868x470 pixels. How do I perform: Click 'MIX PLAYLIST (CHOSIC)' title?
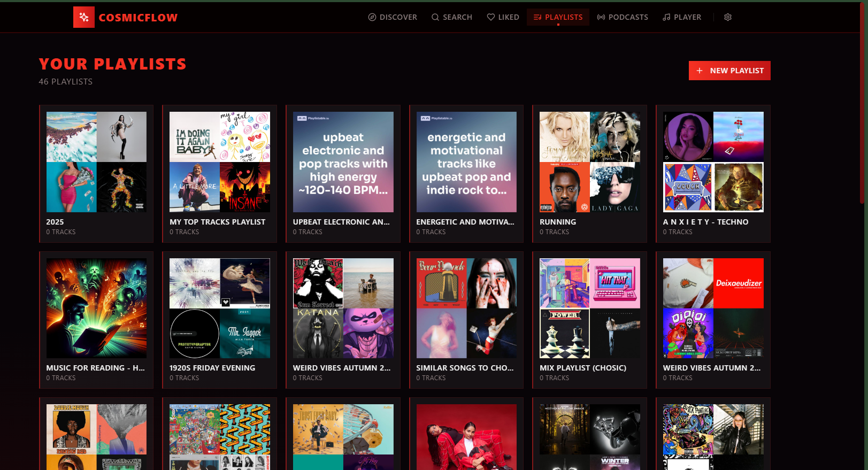click(x=583, y=368)
